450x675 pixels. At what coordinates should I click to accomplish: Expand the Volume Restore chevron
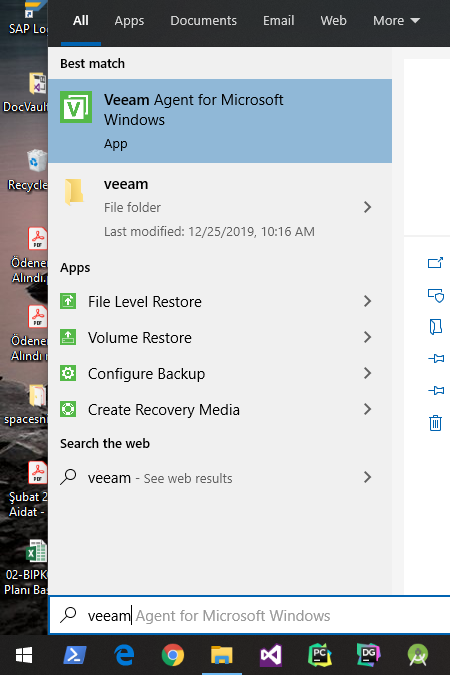click(367, 337)
